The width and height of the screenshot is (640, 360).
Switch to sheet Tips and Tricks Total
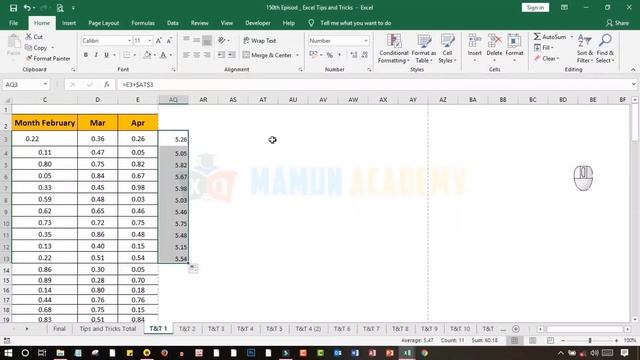pos(108,329)
